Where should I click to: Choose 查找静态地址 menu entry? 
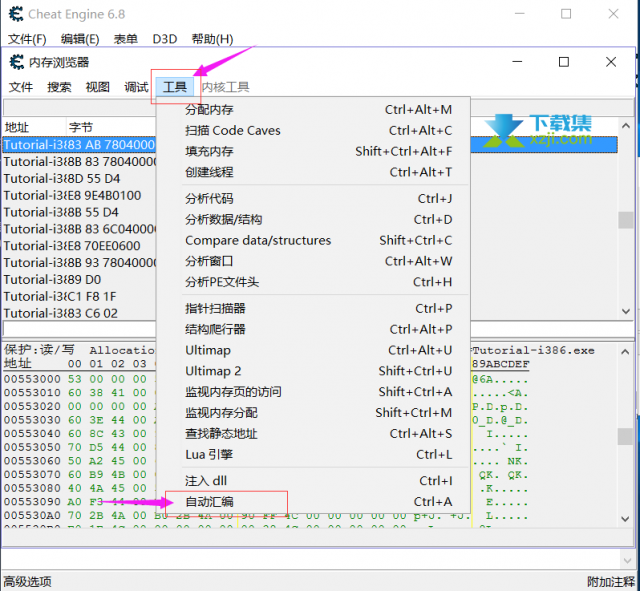pos(313,433)
